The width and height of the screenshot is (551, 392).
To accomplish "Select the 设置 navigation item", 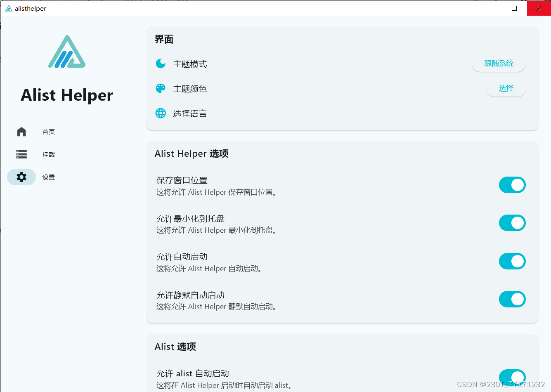I will pyautogui.click(x=48, y=177).
